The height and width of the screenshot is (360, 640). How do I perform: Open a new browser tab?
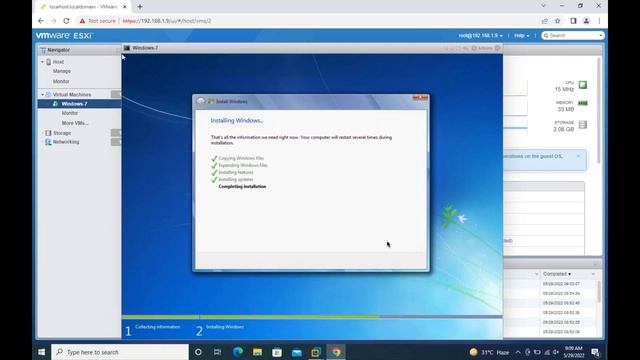click(140, 7)
